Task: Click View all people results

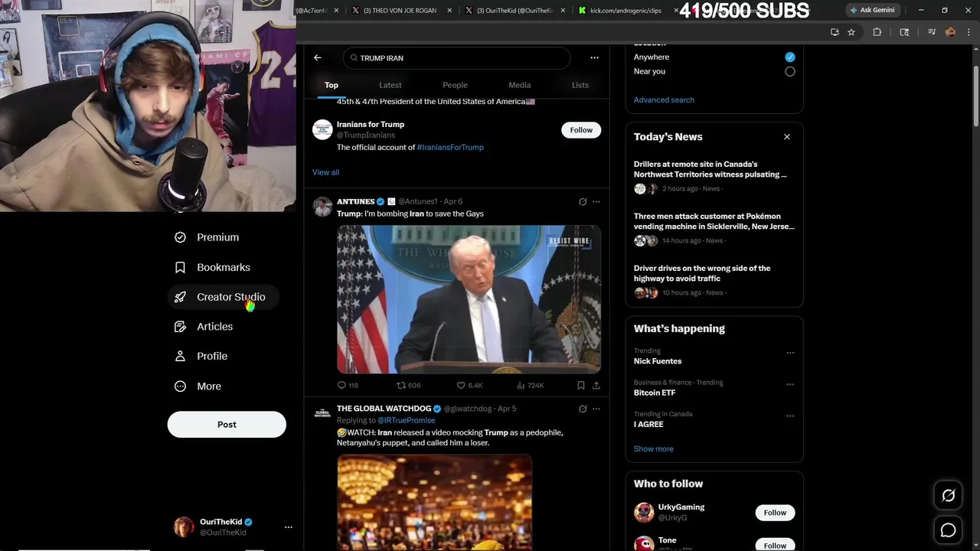Action: click(325, 172)
